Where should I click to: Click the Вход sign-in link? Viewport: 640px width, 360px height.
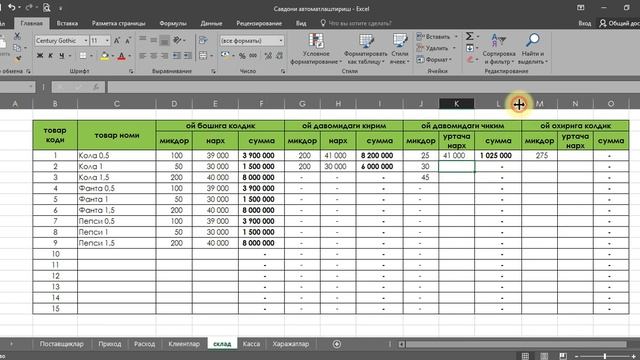[x=584, y=23]
